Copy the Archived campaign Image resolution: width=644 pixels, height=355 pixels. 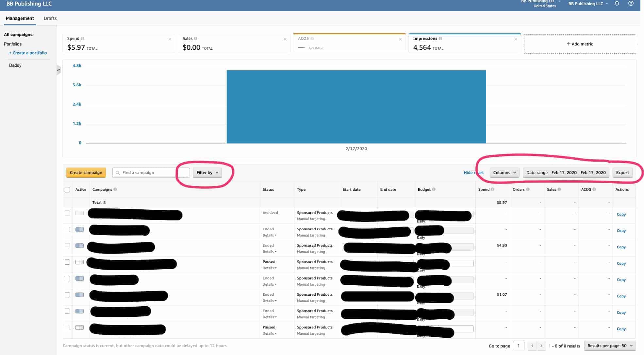pos(621,215)
